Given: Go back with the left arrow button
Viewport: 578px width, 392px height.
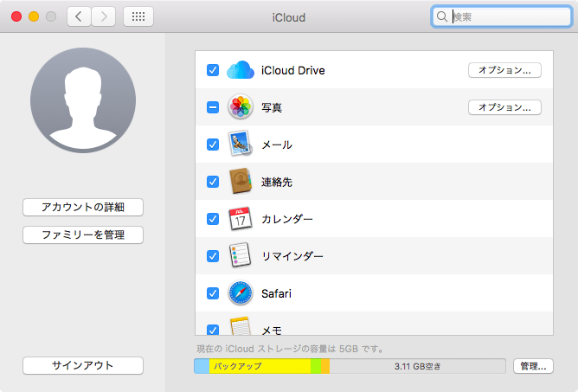Looking at the screenshot, I should click(79, 16).
